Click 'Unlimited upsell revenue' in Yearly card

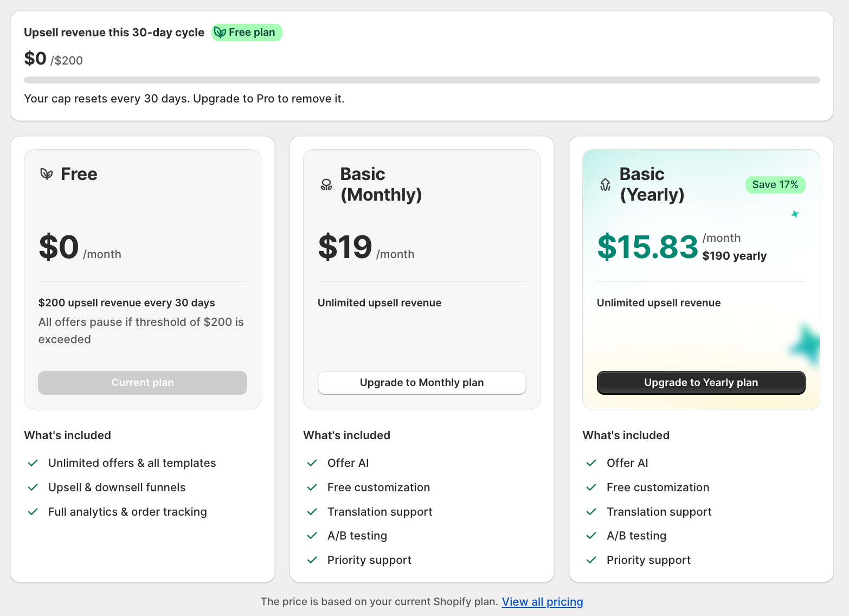659,303
